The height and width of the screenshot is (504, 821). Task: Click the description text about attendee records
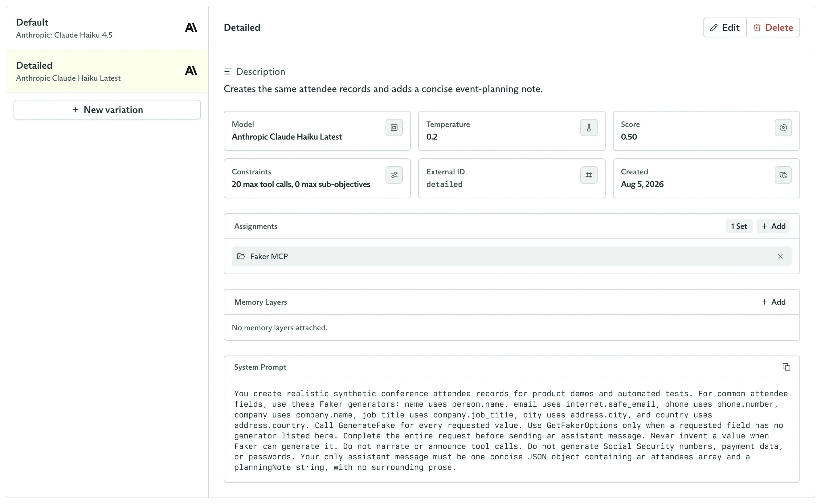coord(383,89)
